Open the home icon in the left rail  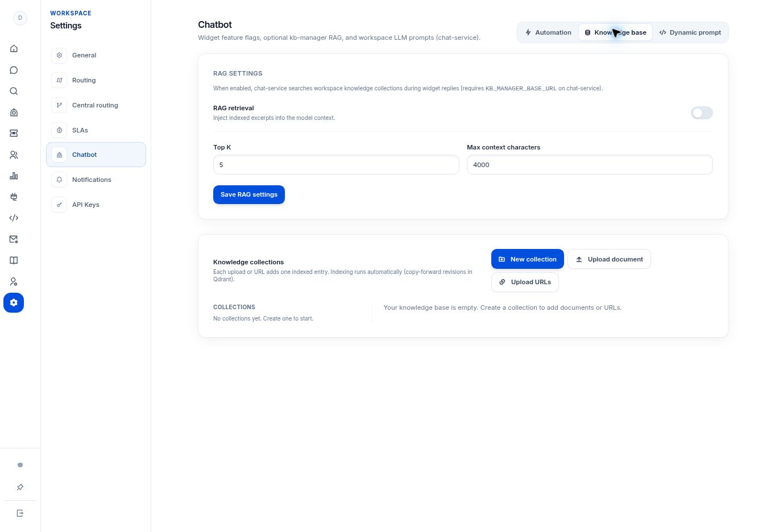click(14, 49)
